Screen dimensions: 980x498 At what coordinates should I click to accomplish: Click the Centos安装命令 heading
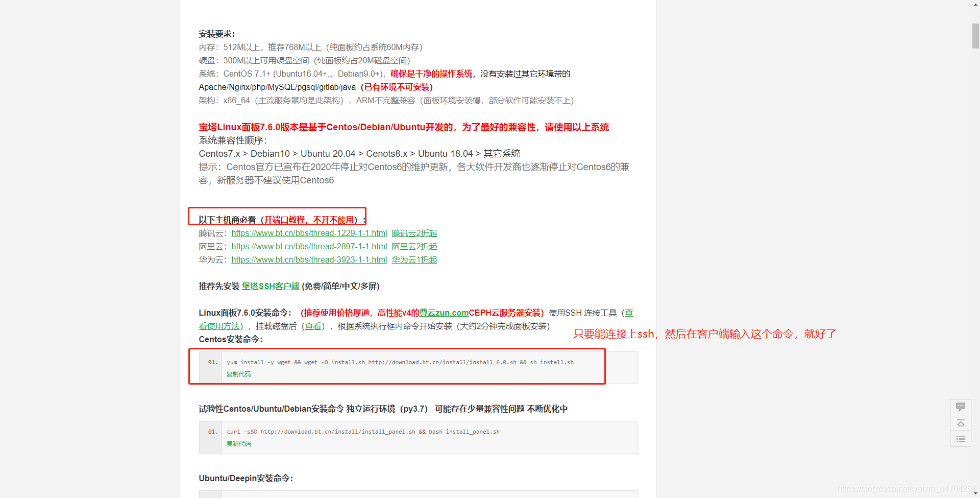231,340
